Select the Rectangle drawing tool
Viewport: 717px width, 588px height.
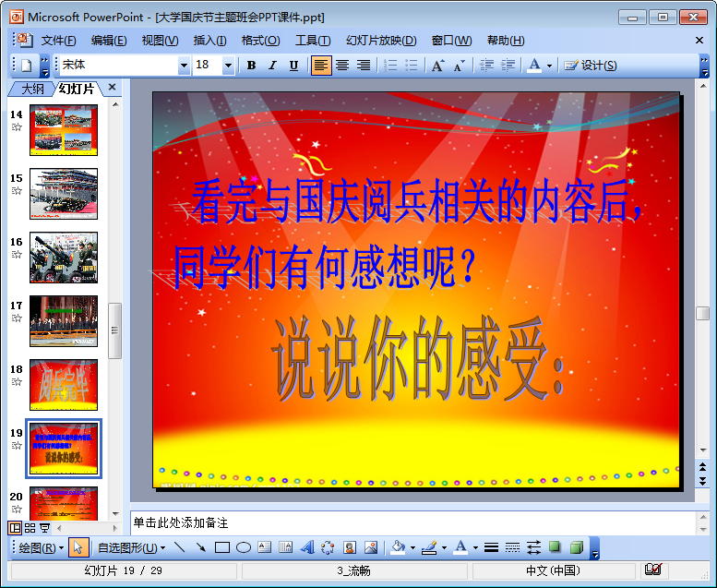coord(222,547)
